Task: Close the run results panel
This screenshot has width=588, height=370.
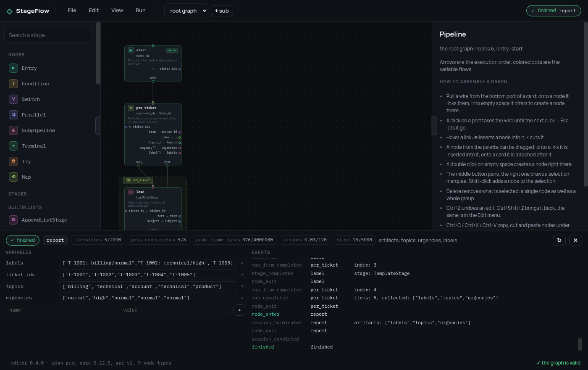Action: [575, 240]
